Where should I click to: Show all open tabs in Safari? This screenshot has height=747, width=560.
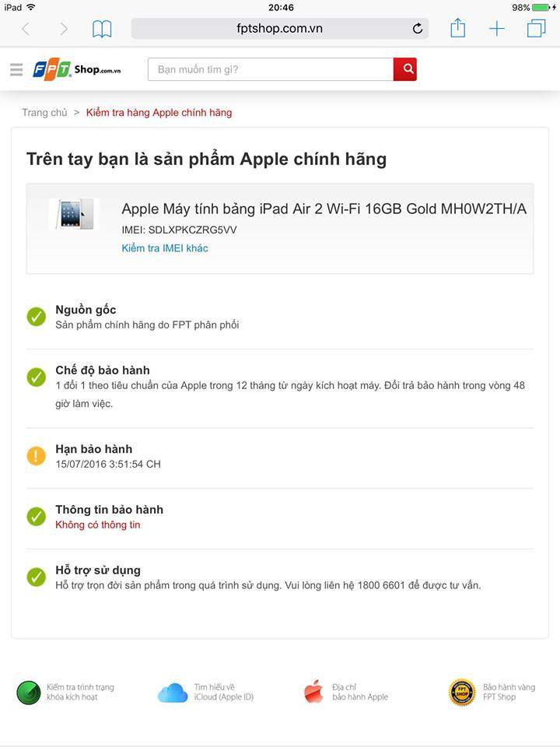point(536,28)
